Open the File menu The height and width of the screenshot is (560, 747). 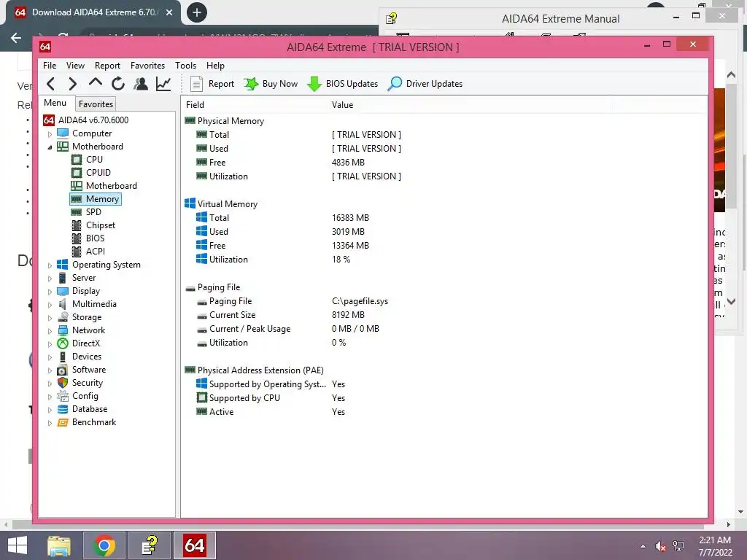point(50,65)
